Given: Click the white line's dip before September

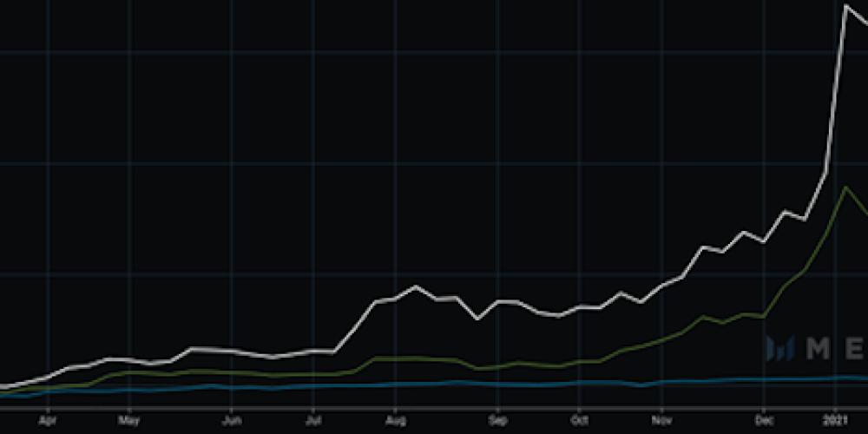Looking at the screenshot, I should click(x=477, y=319).
